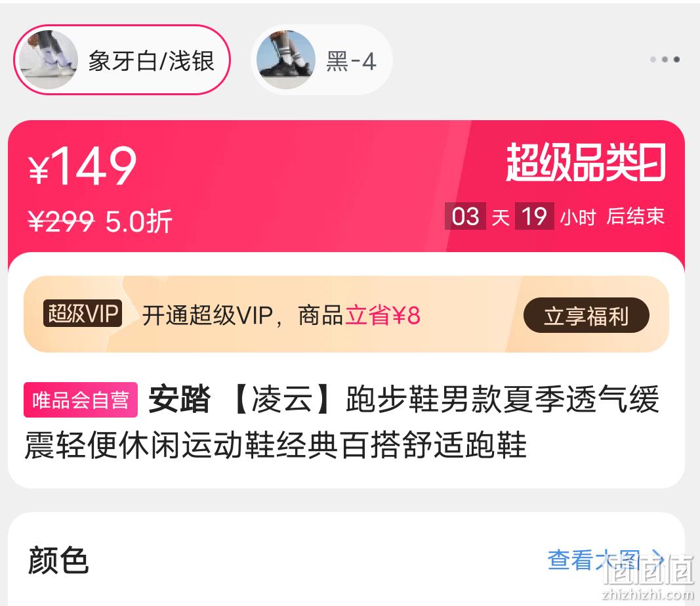Expand the arrow next to 查看大图

click(657, 560)
